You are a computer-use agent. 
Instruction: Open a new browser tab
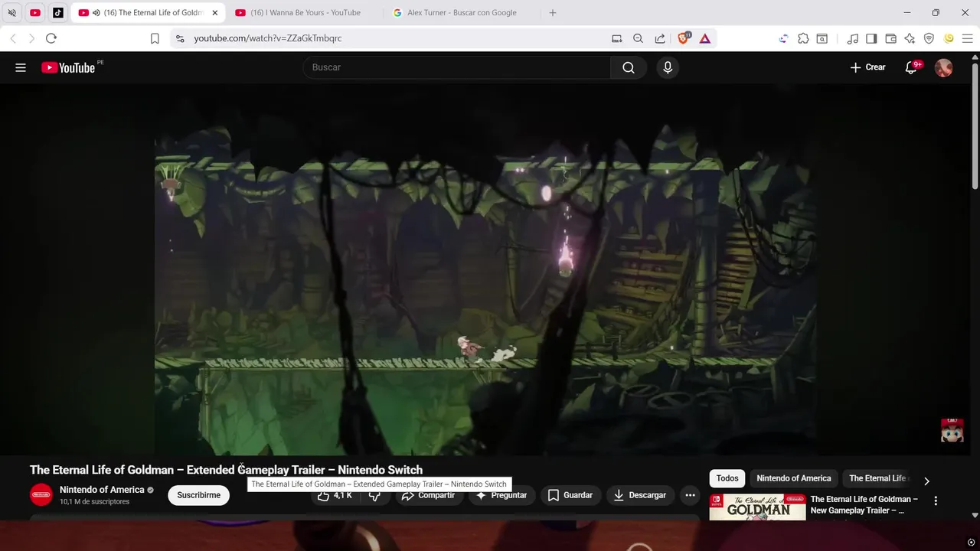(x=552, y=12)
